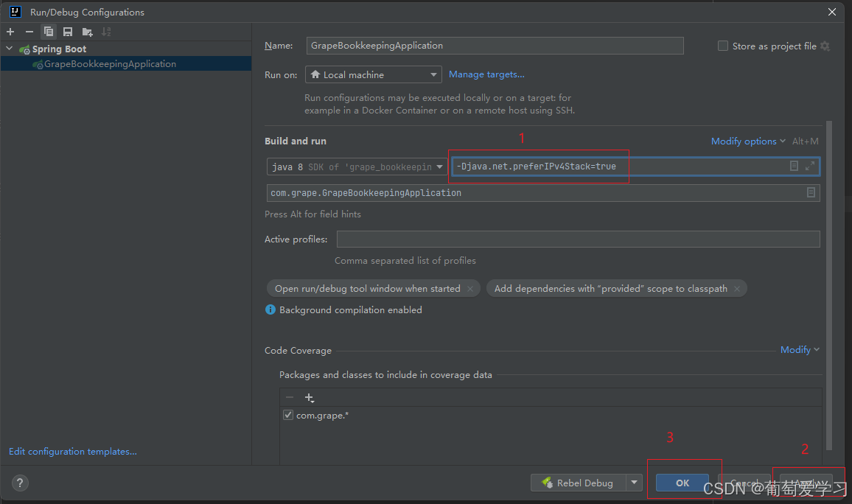Viewport: 852px width, 504px height.
Task: Open the java 8 SDK dropdown
Action: coord(357,167)
